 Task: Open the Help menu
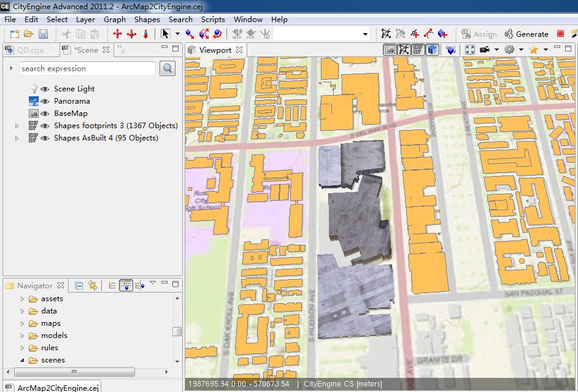(279, 20)
